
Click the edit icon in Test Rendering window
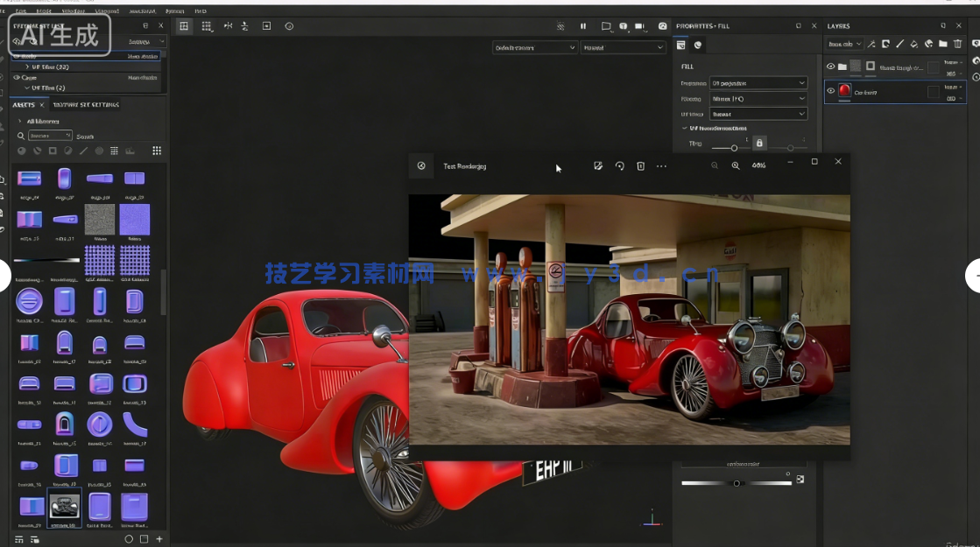598,165
